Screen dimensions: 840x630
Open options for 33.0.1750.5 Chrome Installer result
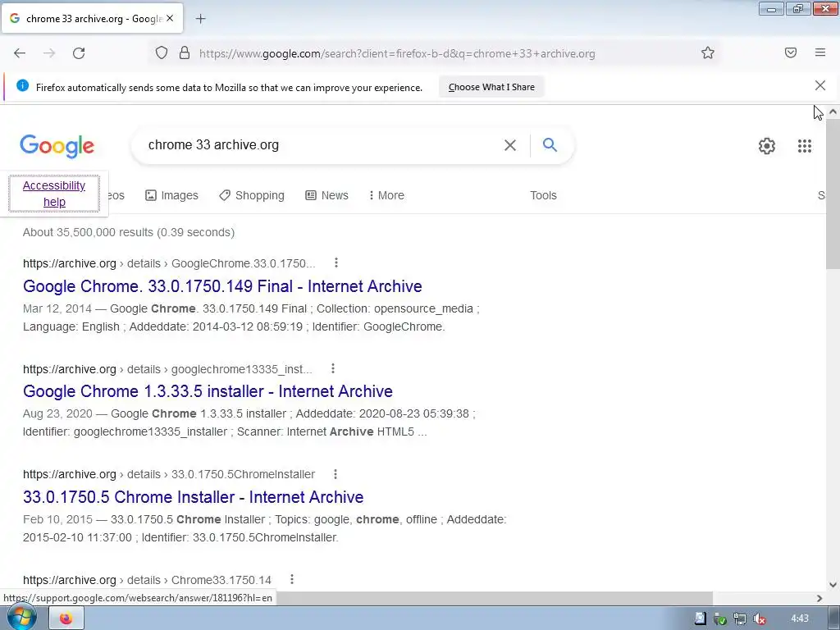(336, 474)
